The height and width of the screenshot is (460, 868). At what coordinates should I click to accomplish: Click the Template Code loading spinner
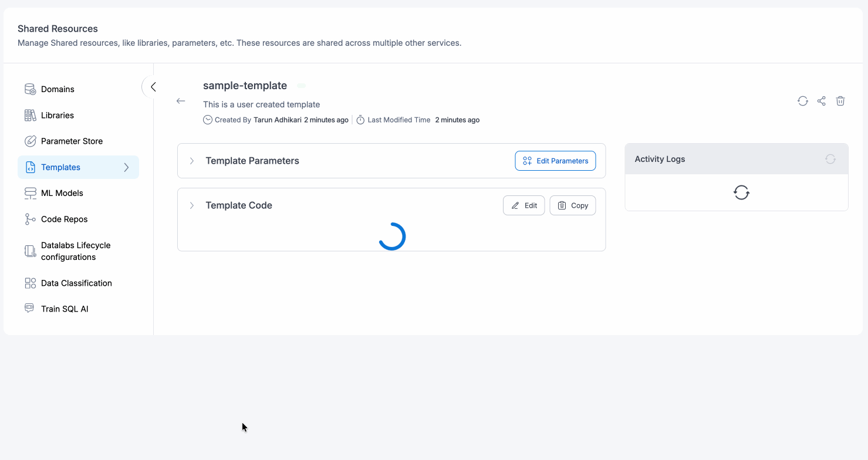click(x=391, y=236)
